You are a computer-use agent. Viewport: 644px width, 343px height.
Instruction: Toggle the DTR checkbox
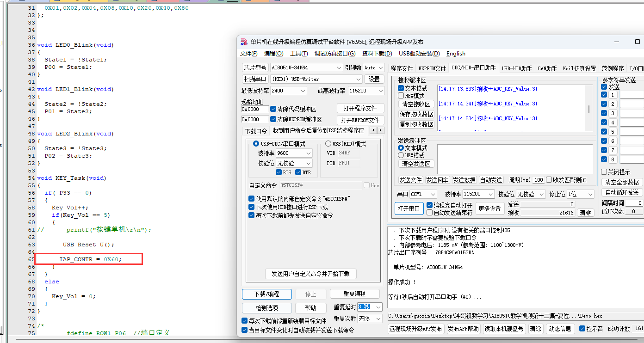(298, 172)
